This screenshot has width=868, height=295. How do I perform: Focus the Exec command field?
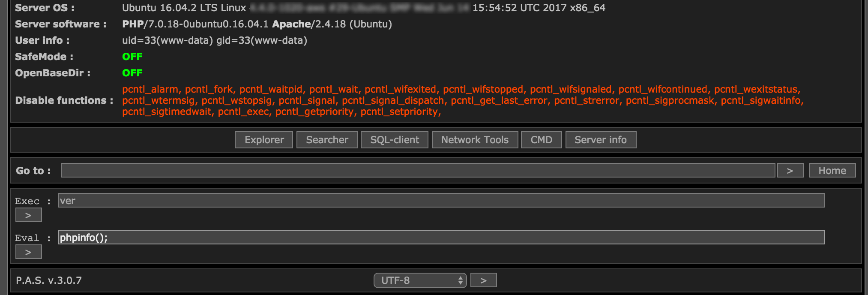[441, 200]
